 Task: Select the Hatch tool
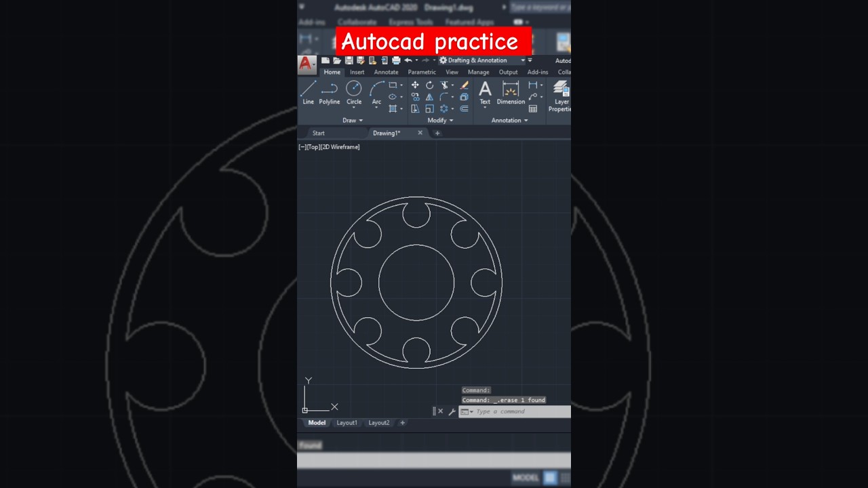pos(393,108)
